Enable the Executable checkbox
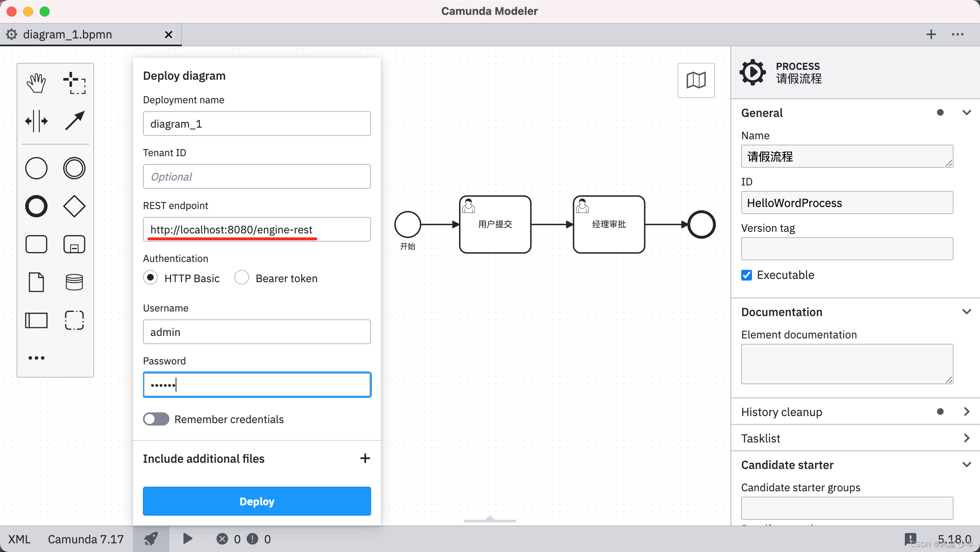Image resolution: width=980 pixels, height=552 pixels. click(747, 275)
